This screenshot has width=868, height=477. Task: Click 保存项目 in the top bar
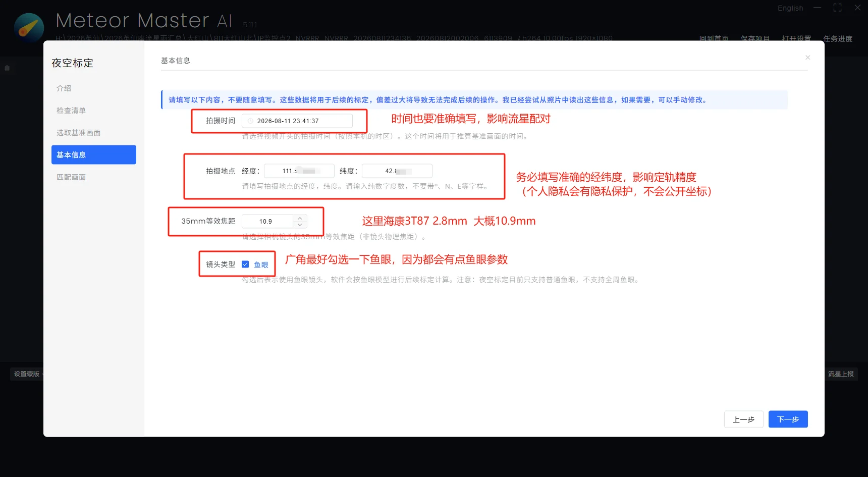pos(755,38)
